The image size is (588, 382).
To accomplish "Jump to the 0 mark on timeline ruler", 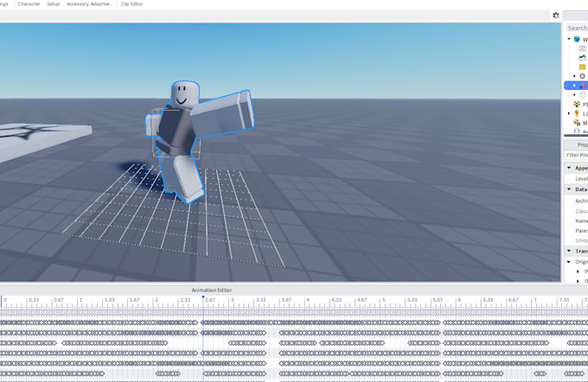I will click(x=5, y=300).
